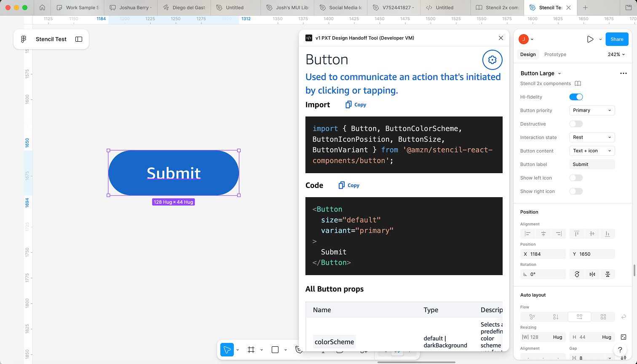
Task: Open the Stencil 2x components library book icon
Action: (x=577, y=83)
